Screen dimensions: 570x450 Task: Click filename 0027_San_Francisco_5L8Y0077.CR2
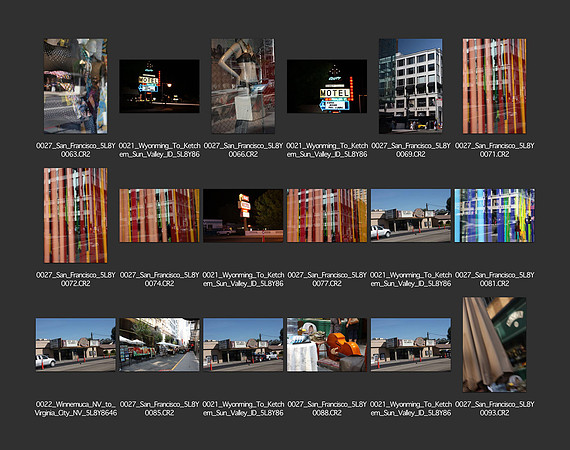pyautogui.click(x=327, y=279)
